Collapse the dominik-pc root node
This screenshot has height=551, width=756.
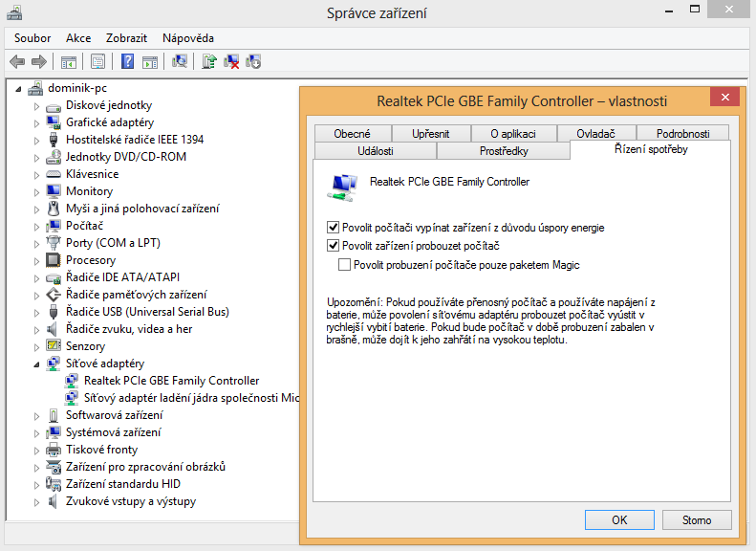(x=18, y=89)
